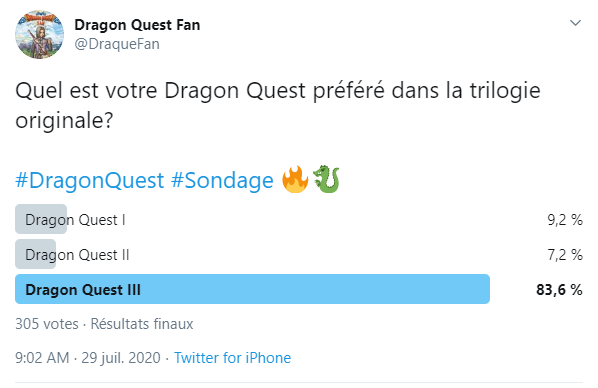Open the Twitter for iPhone source link
The width and height of the screenshot is (598, 388).
(233, 358)
